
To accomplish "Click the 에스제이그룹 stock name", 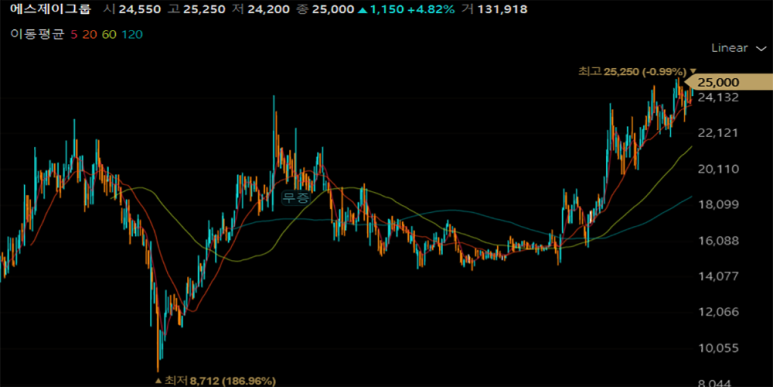I will [51, 9].
